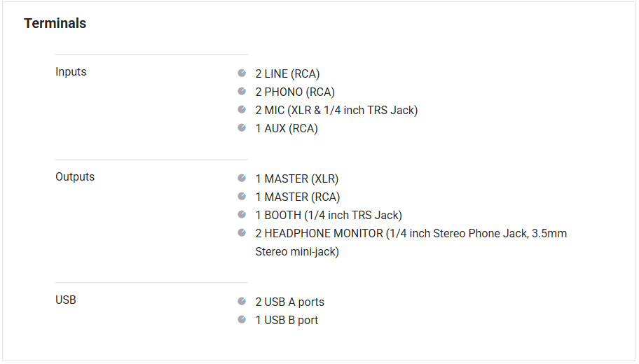Click the Terminals section heading

click(55, 23)
